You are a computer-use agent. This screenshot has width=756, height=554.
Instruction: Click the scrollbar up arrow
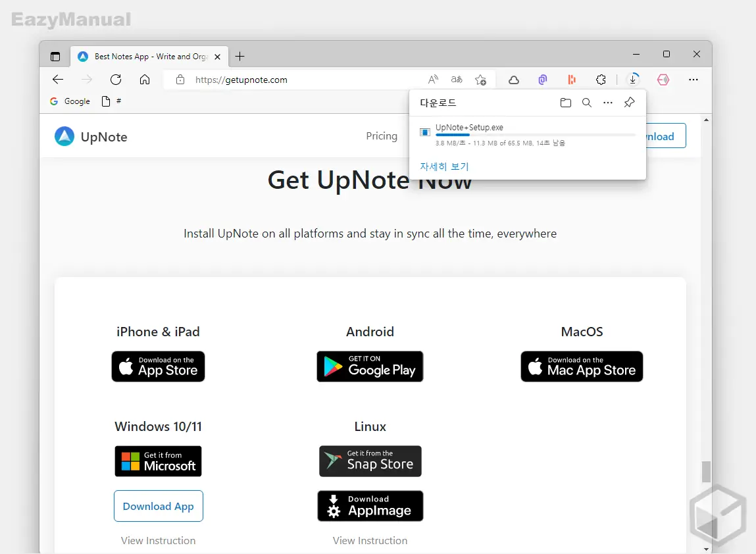pos(707,120)
